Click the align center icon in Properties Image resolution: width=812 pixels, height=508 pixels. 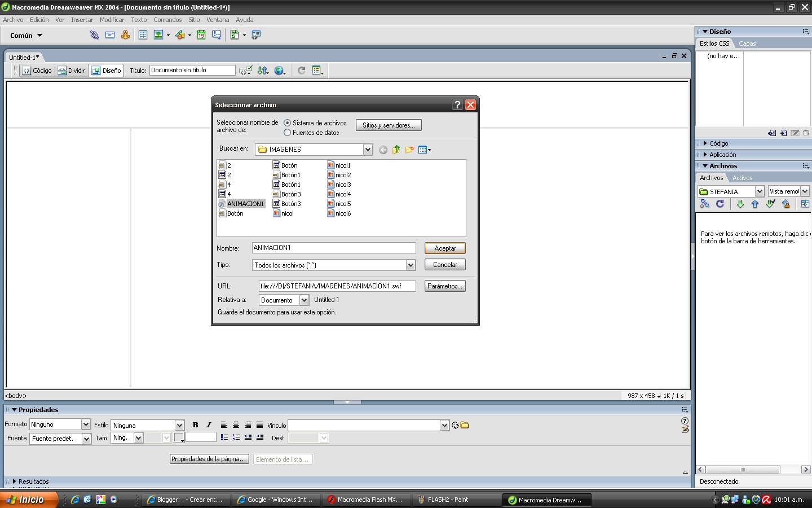point(236,425)
